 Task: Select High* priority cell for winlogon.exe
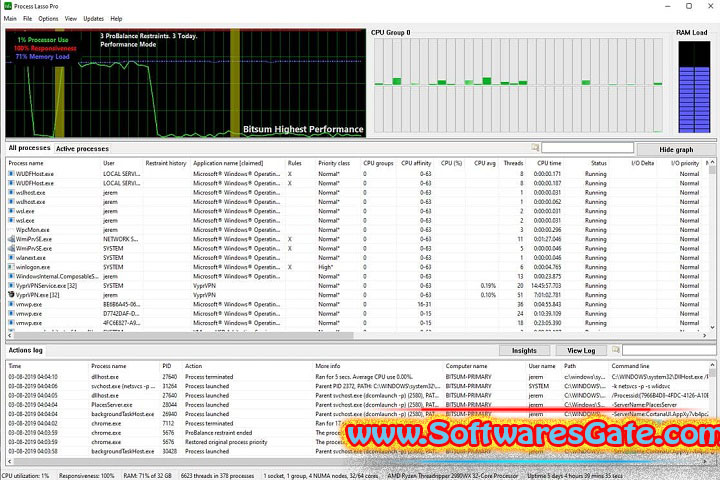(326, 267)
